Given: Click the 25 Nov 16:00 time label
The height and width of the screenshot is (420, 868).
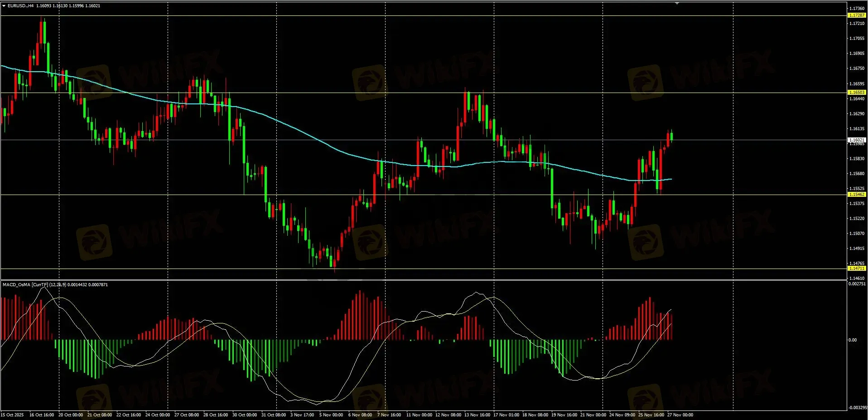Looking at the screenshot, I should point(651,415).
